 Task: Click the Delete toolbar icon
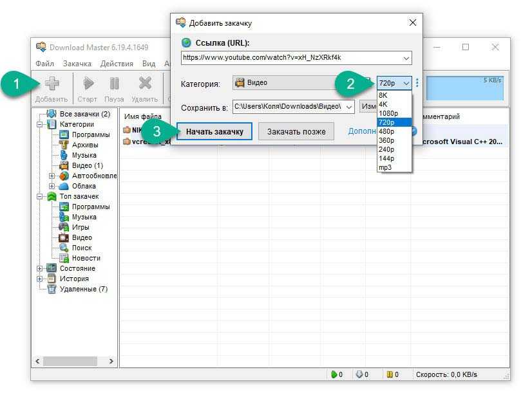point(145,84)
